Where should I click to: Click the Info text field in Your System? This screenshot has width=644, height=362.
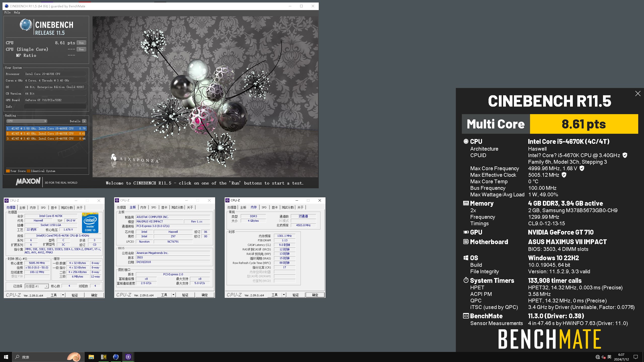tap(55, 107)
